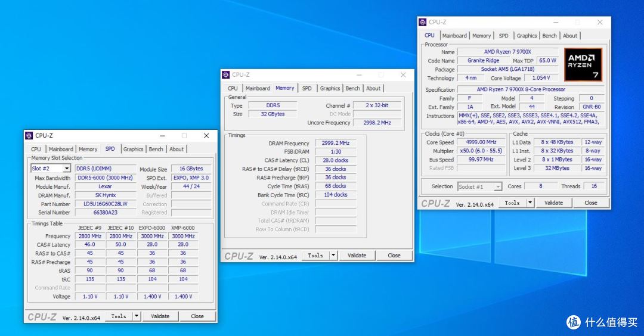Select the Part Number field LD5U16G60C28LW
644x336 pixels.
coord(106,204)
